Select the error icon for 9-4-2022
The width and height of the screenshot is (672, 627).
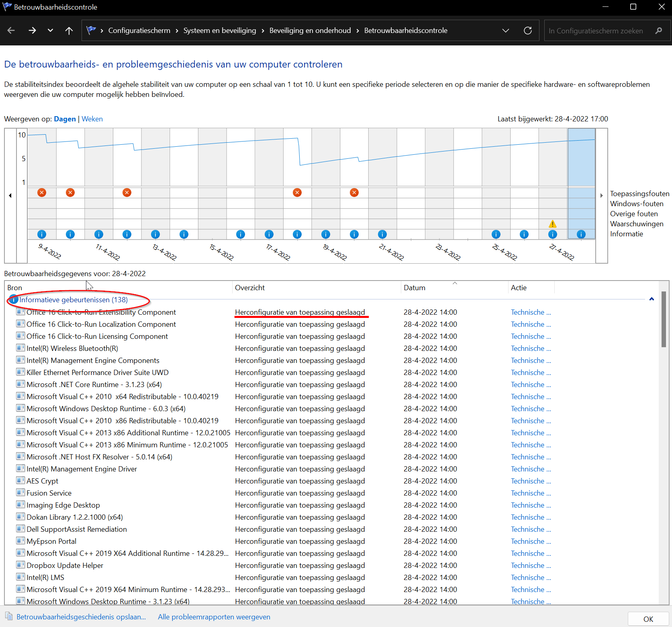pos(42,193)
